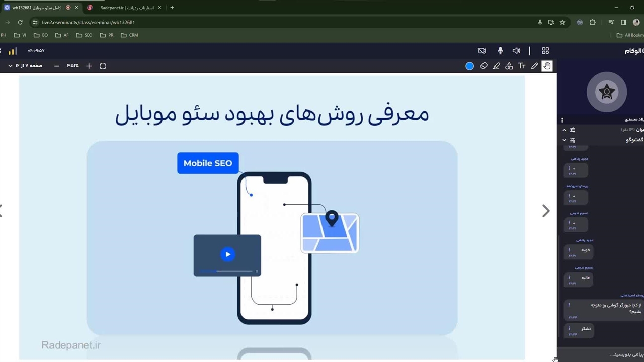Go to next slide with right arrow

[546, 211]
